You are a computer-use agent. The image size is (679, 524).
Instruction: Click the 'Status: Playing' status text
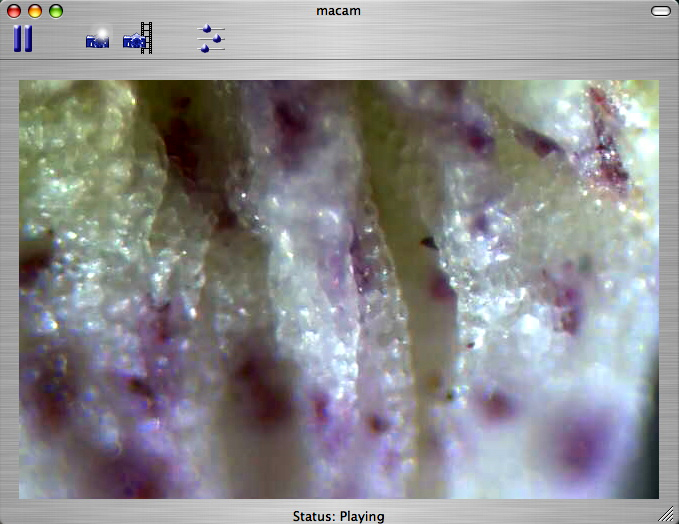339,516
